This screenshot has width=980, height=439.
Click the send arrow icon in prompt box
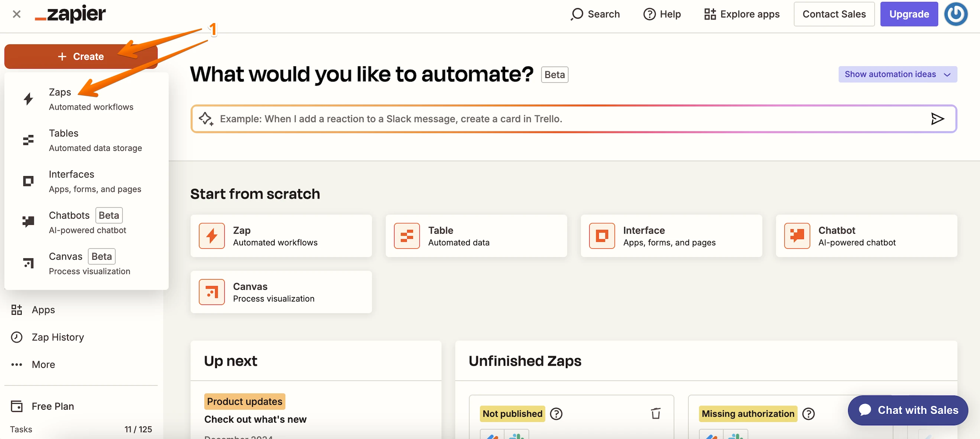tap(937, 119)
